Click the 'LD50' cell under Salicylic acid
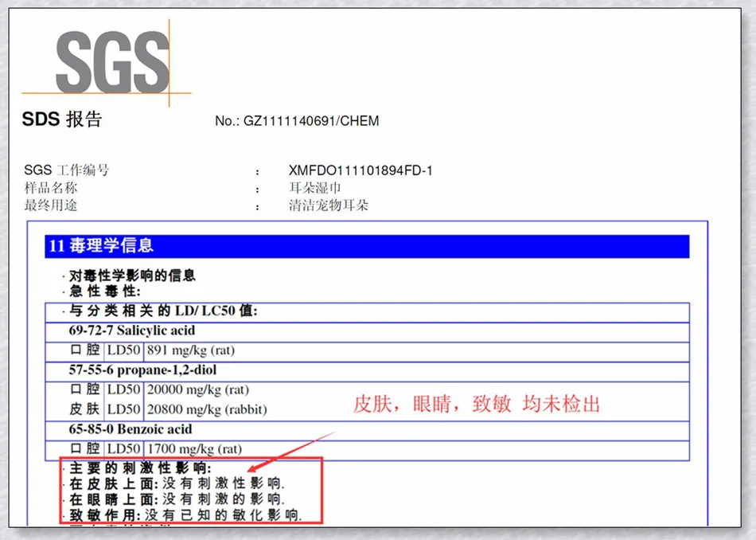This screenshot has width=756, height=540. 124,350
